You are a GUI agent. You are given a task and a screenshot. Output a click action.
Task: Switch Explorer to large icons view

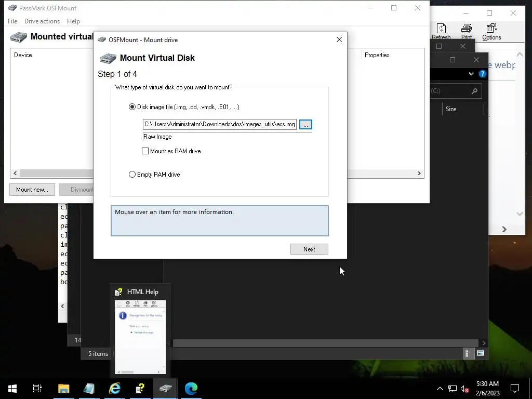(481, 353)
